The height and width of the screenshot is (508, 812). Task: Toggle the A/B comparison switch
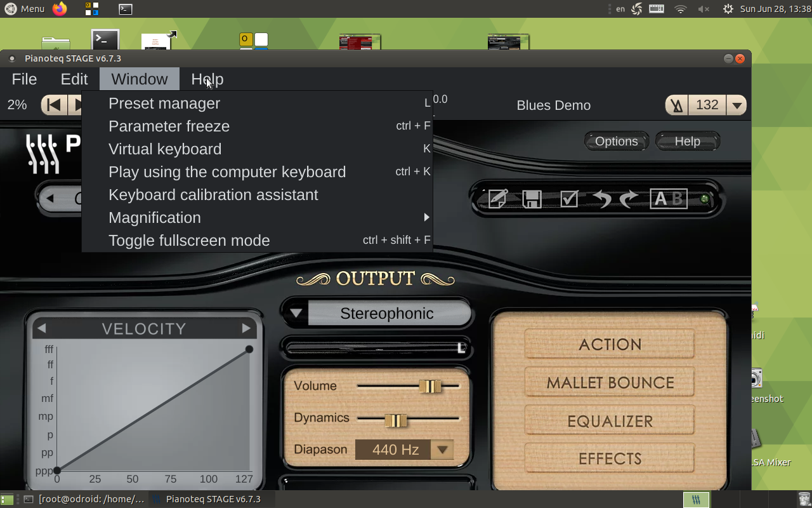[x=669, y=199]
